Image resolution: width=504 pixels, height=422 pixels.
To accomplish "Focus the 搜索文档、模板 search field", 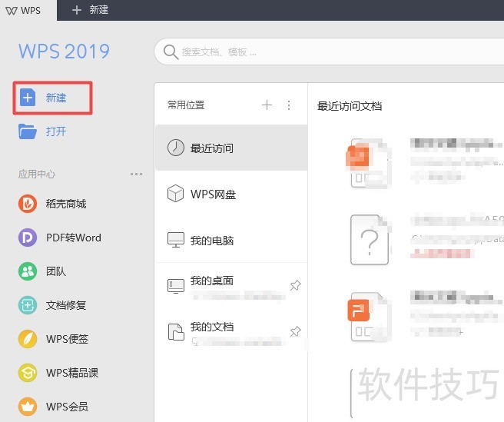I will [329, 52].
